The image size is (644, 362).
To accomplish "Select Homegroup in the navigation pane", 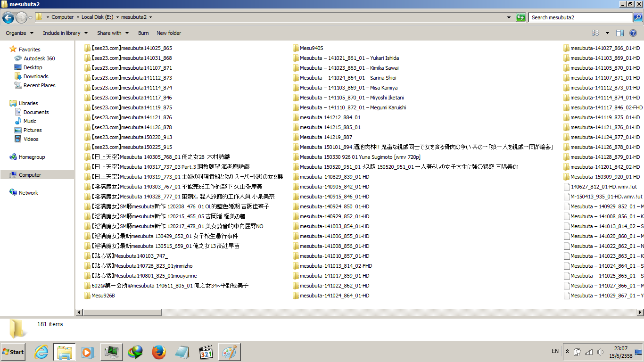I will 32,157.
